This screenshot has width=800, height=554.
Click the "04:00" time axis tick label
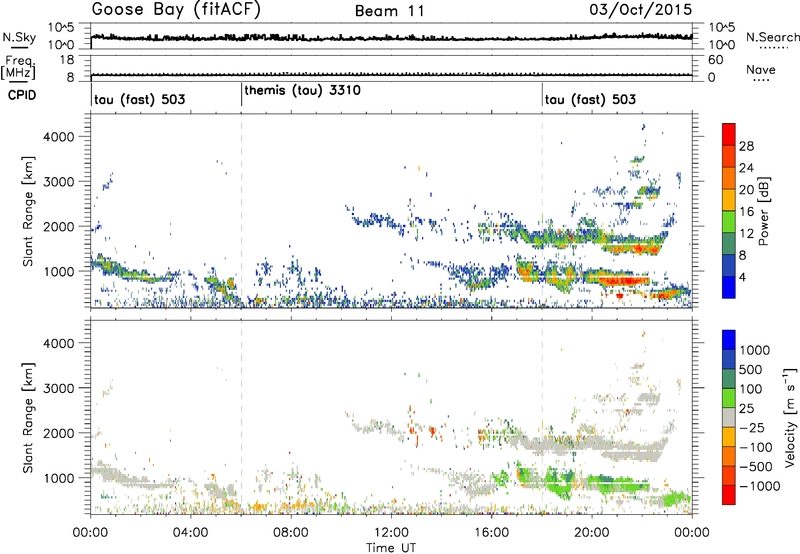tap(191, 533)
